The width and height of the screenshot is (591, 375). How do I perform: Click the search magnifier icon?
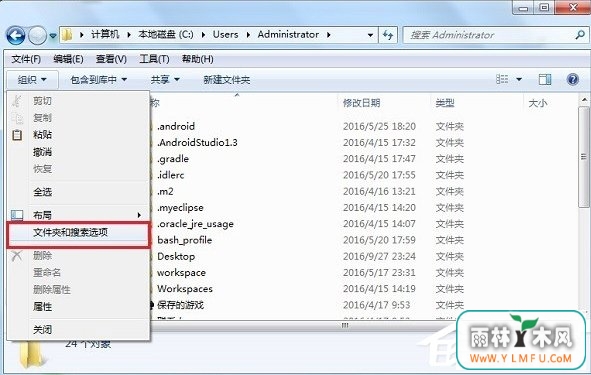(580, 35)
